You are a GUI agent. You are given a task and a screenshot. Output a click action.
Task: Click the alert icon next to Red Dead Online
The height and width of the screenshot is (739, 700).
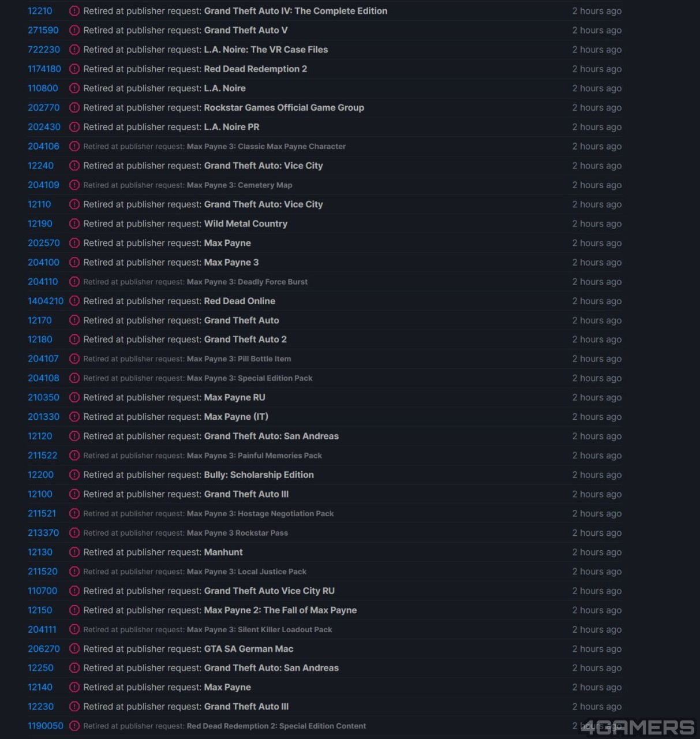click(74, 301)
